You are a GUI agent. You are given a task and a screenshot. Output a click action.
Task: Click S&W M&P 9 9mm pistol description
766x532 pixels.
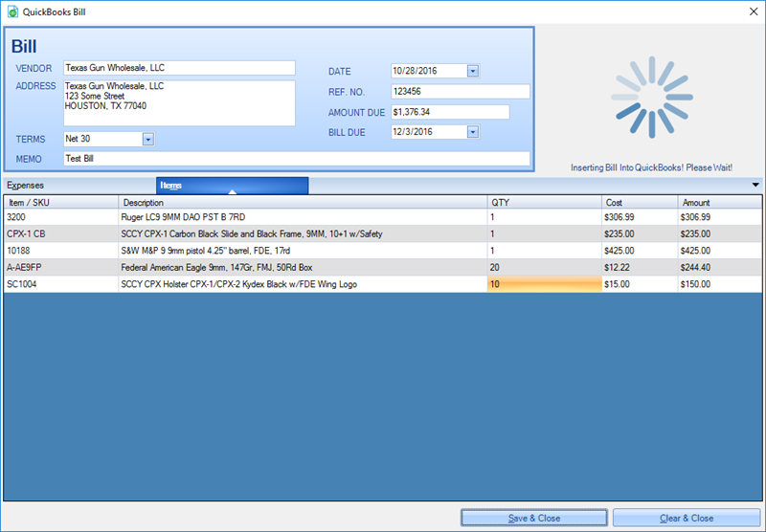click(303, 251)
